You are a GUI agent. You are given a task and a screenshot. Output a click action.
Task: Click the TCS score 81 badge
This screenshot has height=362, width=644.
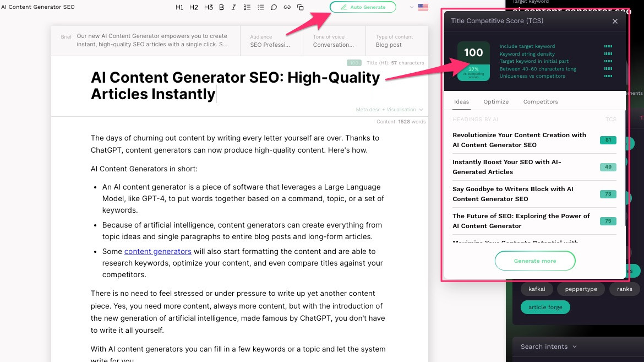(x=608, y=140)
